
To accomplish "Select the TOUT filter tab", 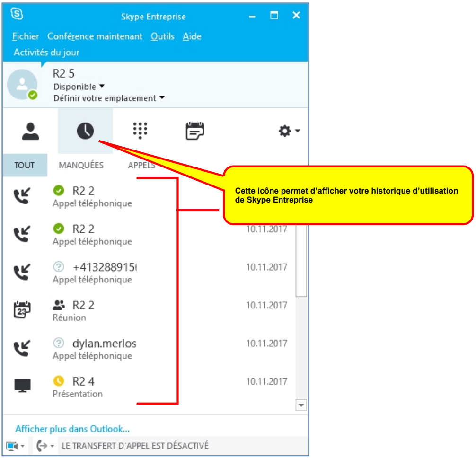I will tap(25, 165).
